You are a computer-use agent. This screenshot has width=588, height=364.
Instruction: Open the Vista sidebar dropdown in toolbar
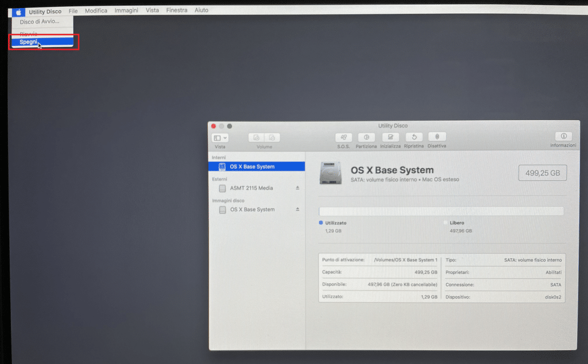pos(220,138)
